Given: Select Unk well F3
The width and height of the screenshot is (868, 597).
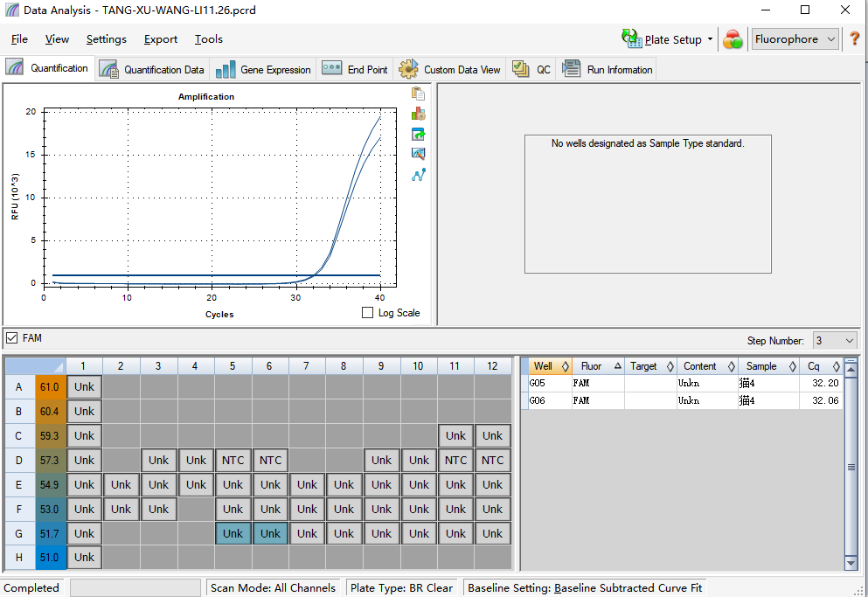Looking at the screenshot, I should [x=158, y=509].
